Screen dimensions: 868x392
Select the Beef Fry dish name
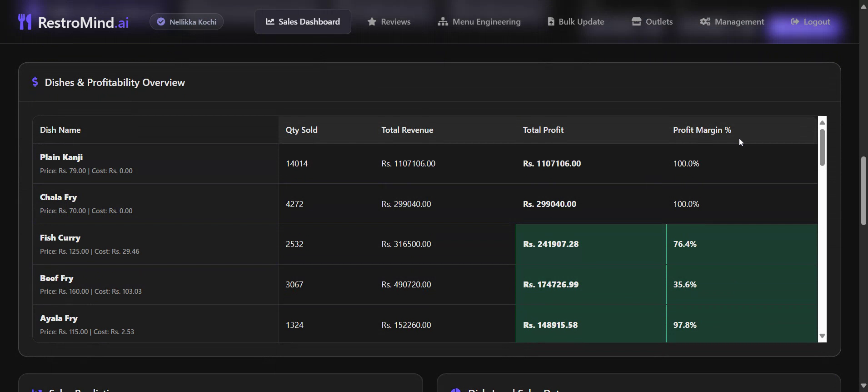pyautogui.click(x=56, y=278)
